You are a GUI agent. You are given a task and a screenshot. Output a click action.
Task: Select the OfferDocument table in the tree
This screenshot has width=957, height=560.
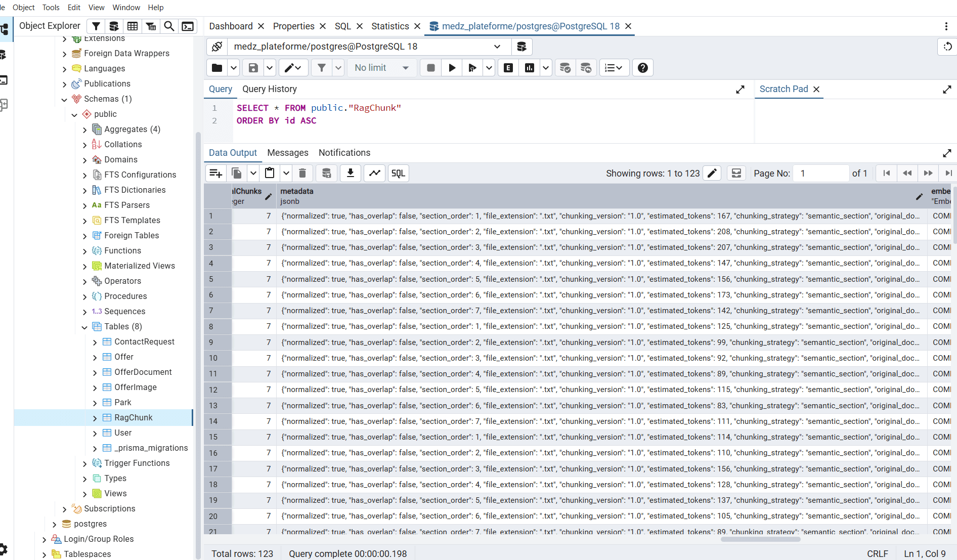[x=143, y=372]
